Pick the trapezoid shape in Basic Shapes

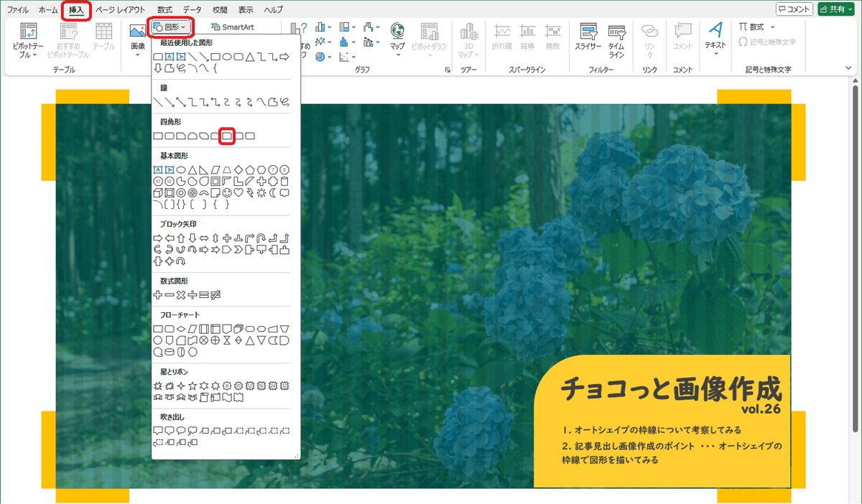(227, 170)
